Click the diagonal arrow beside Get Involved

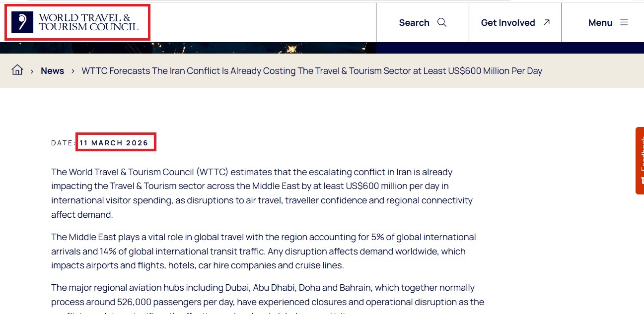point(547,22)
